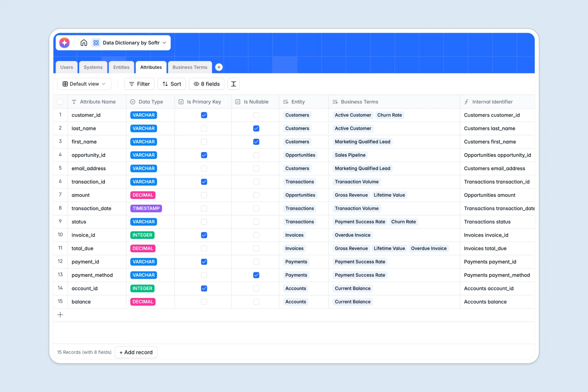Click the Internal Identifier formula icon

(x=466, y=102)
